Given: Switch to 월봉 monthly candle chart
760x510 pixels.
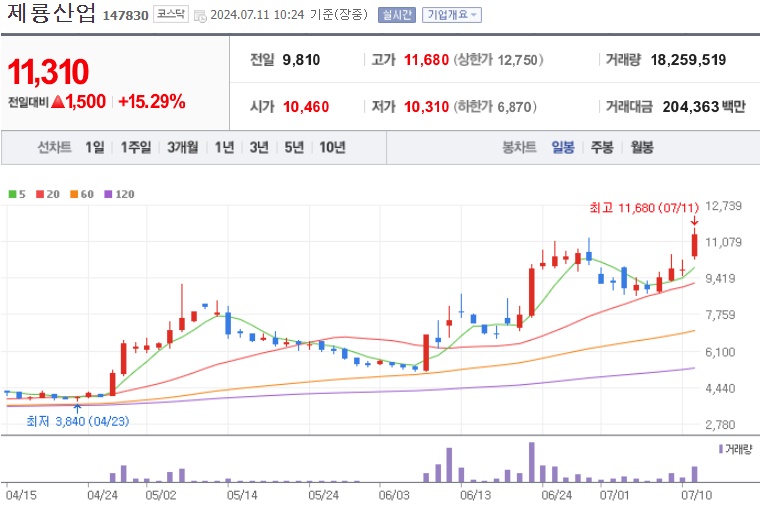Looking at the screenshot, I should pos(642,147).
